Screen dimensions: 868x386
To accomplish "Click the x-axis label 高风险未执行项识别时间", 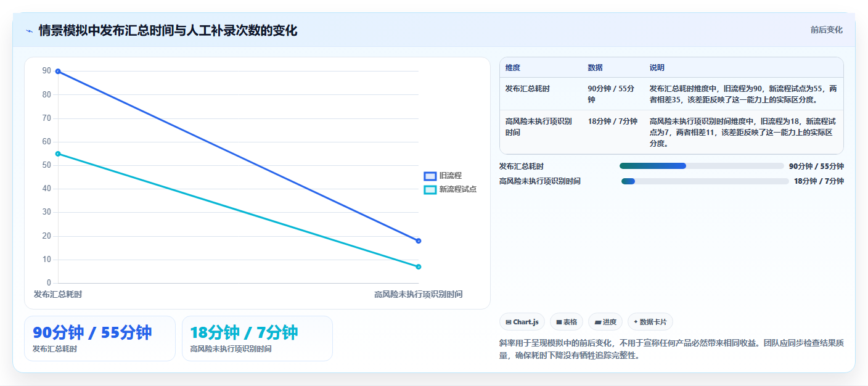I will pyautogui.click(x=419, y=295).
